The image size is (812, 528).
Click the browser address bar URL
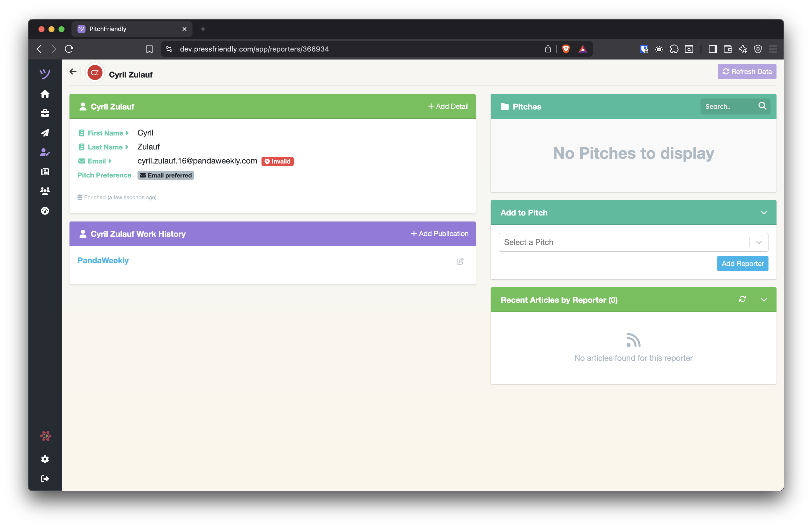coord(254,49)
